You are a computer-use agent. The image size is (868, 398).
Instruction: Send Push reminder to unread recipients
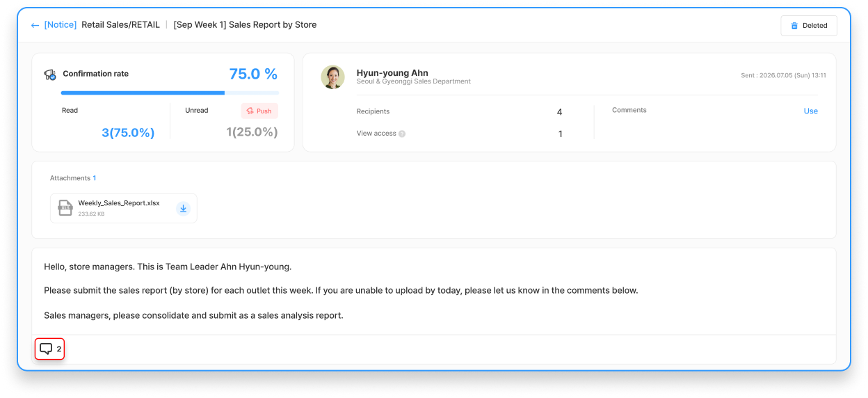[x=259, y=111]
